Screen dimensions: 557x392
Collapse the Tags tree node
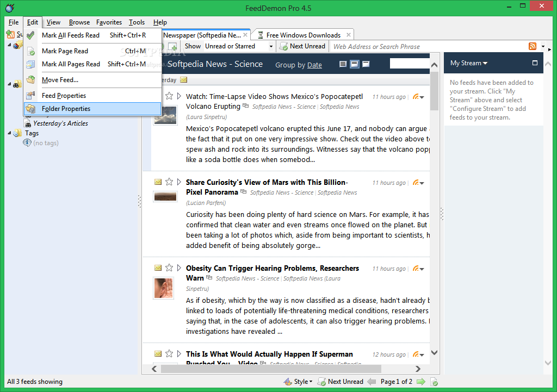coord(10,133)
